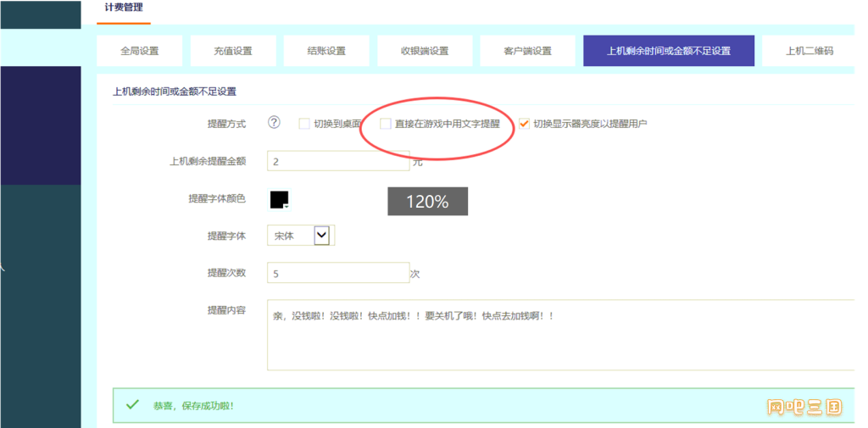Select the 结账设置 tab
The image size is (868, 428).
coord(326,51)
